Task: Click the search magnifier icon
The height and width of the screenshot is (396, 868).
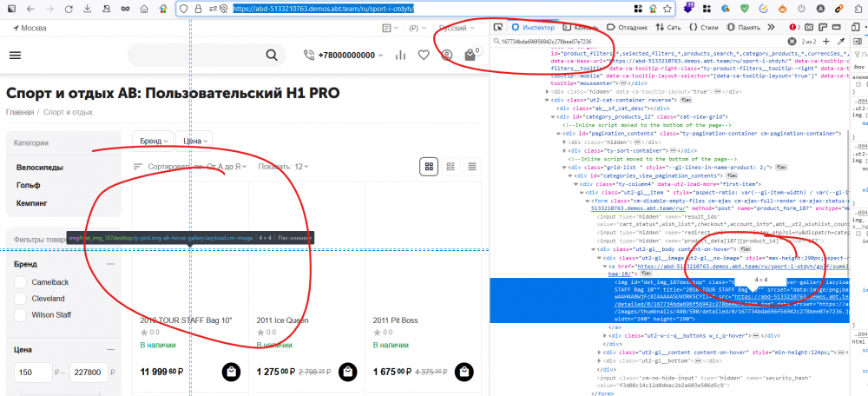Action: tap(272, 56)
